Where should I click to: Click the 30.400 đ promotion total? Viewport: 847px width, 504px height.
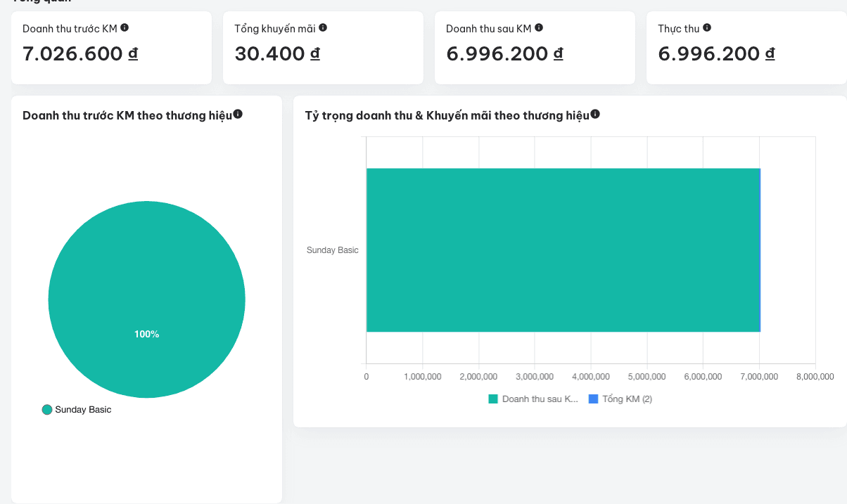(x=278, y=53)
